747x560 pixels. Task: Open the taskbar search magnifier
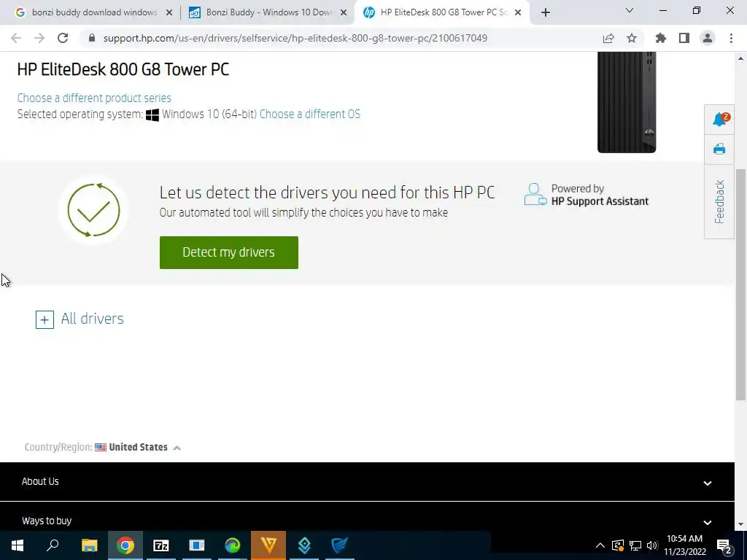coord(53,545)
